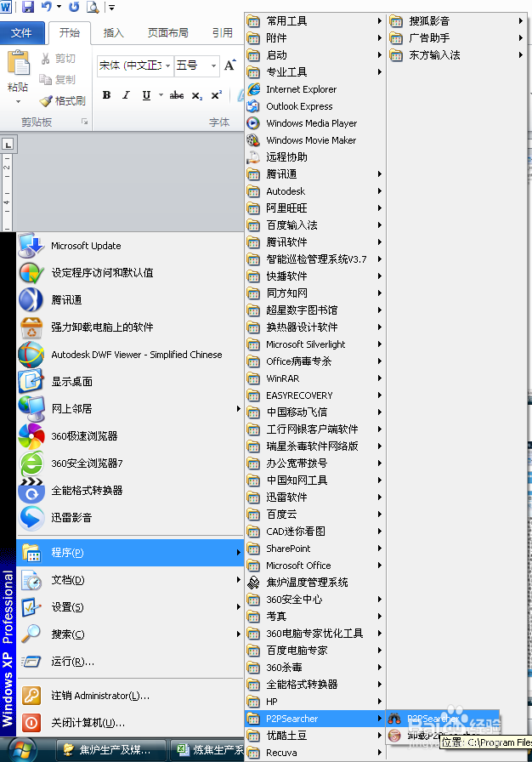Click the Print Preview magnifier icon

(x=93, y=7)
